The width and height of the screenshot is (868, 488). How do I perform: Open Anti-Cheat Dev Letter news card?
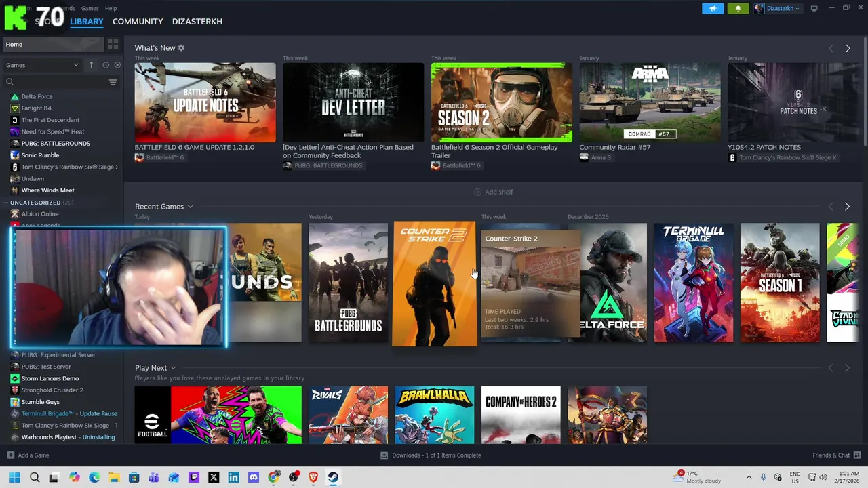353,103
